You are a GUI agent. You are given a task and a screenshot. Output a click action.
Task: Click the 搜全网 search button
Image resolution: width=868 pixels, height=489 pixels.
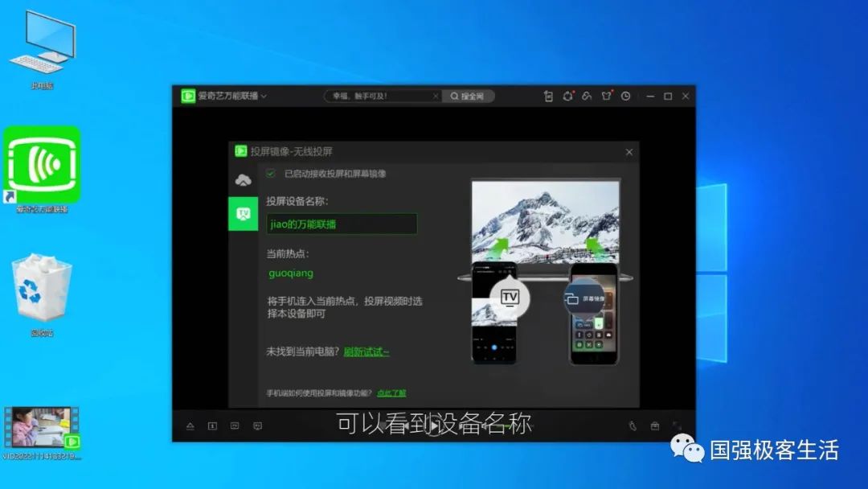(468, 97)
